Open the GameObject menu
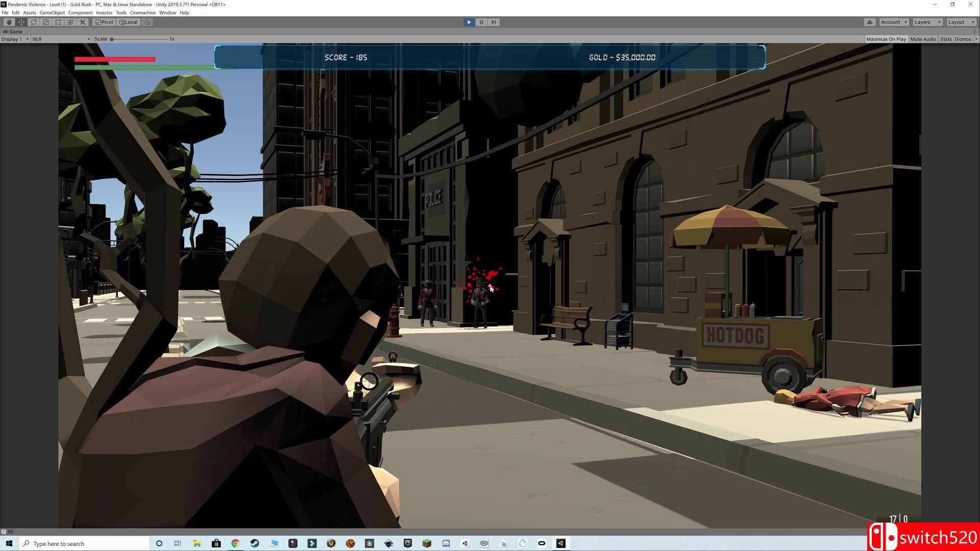Image resolution: width=980 pixels, height=551 pixels. [52, 13]
